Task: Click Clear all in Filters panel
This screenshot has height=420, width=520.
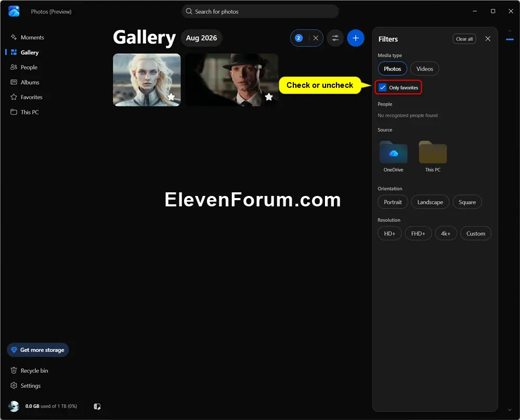Action: click(x=464, y=39)
